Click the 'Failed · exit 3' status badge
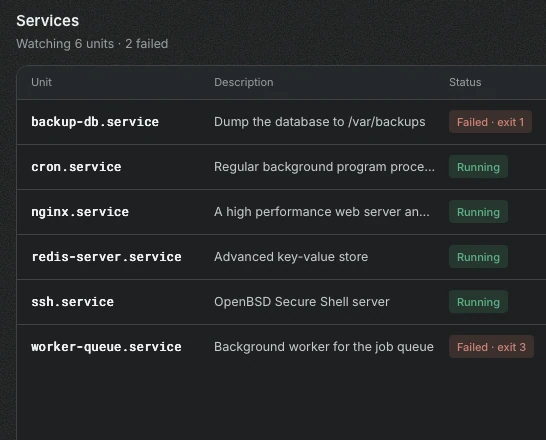This screenshot has height=440, width=546. 491,347
